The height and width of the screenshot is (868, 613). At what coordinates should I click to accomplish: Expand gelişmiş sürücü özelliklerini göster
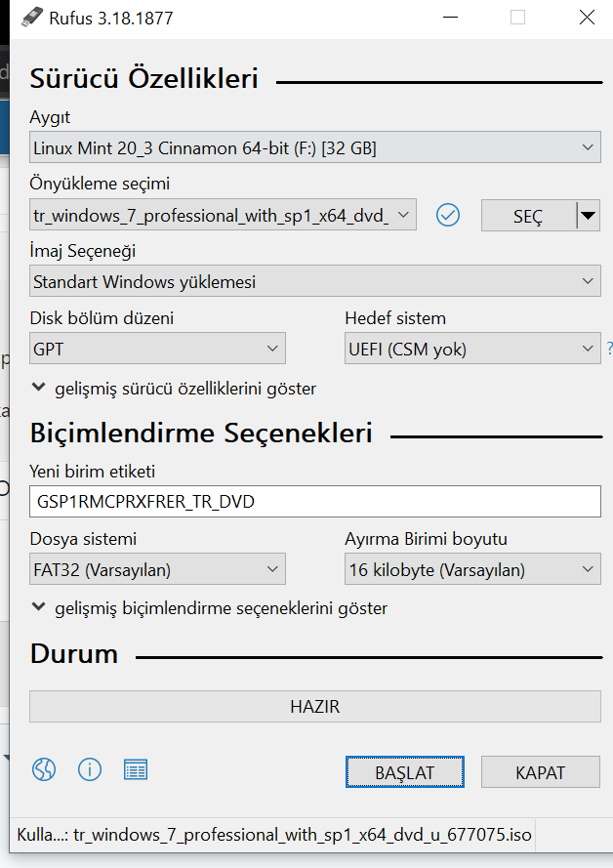(174, 389)
